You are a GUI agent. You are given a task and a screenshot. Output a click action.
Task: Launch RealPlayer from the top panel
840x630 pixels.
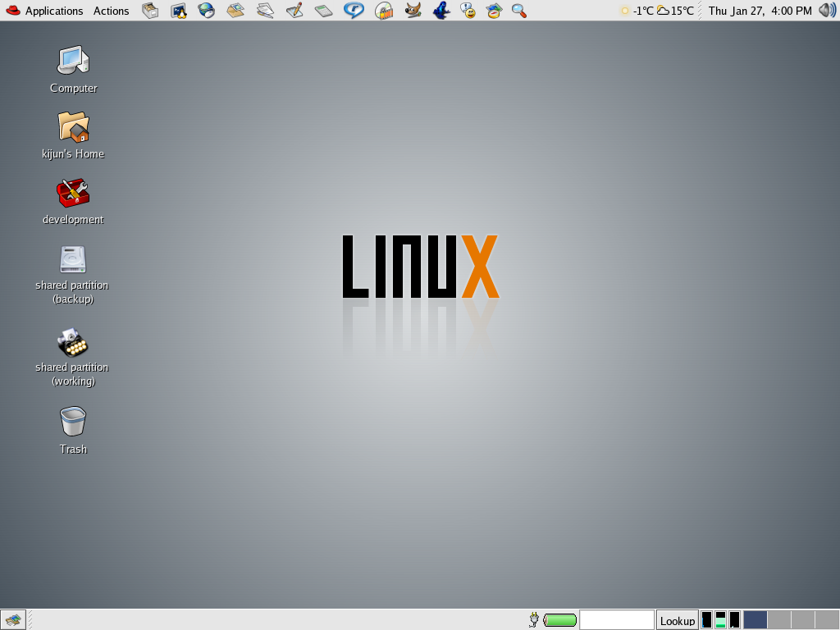click(354, 10)
